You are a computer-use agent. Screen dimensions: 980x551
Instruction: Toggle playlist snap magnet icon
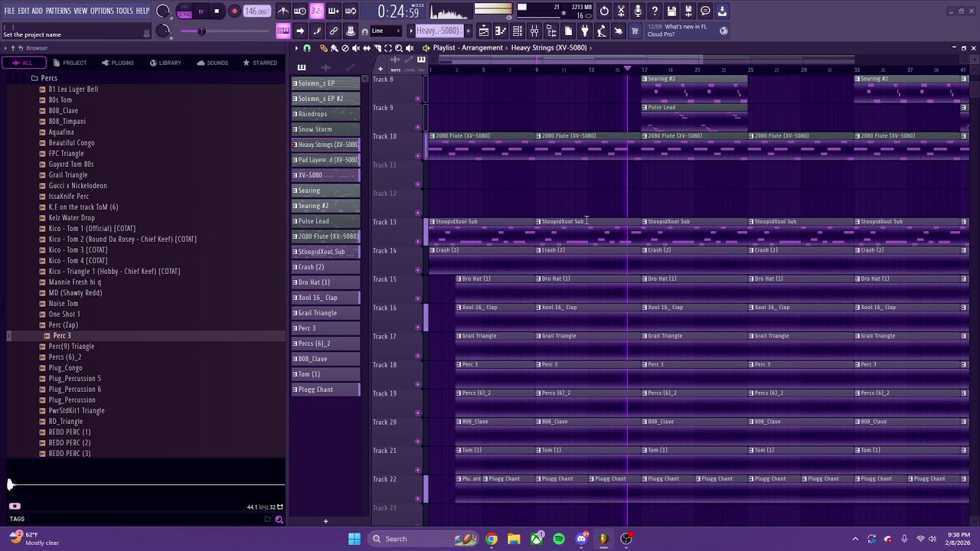307,48
